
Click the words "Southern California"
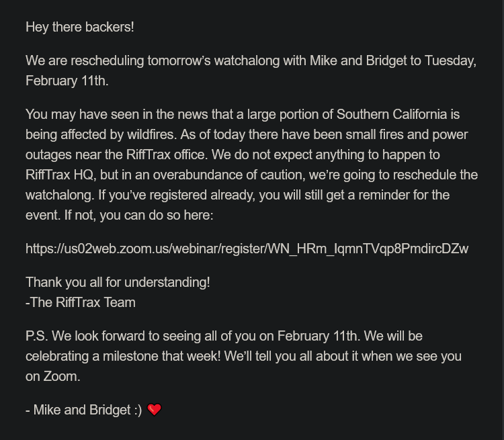pos(392,114)
